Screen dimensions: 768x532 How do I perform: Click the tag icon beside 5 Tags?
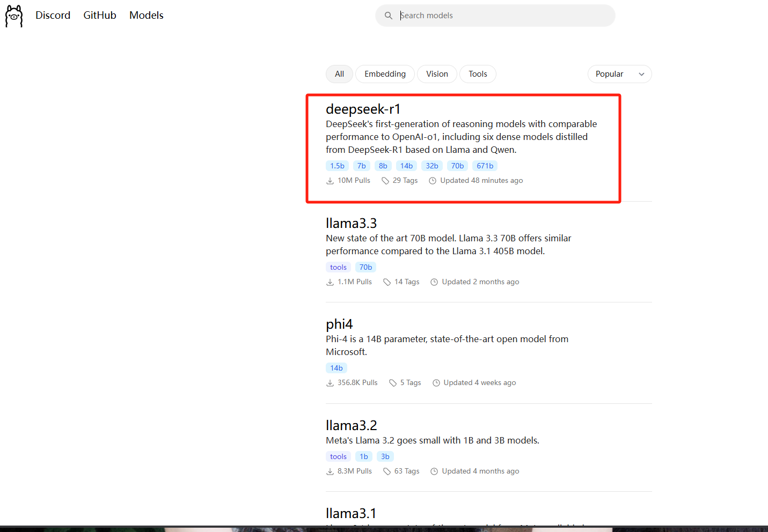pyautogui.click(x=393, y=383)
